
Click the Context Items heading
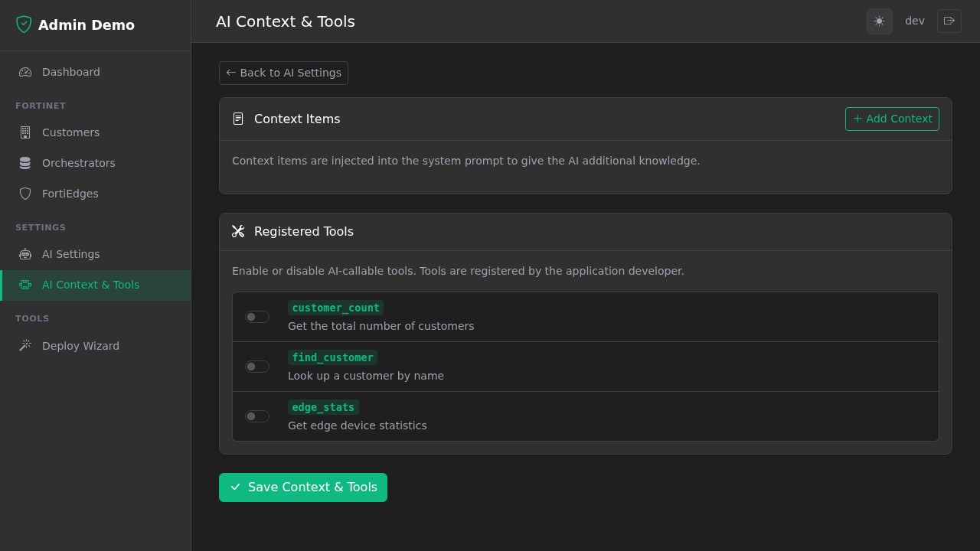pos(297,119)
